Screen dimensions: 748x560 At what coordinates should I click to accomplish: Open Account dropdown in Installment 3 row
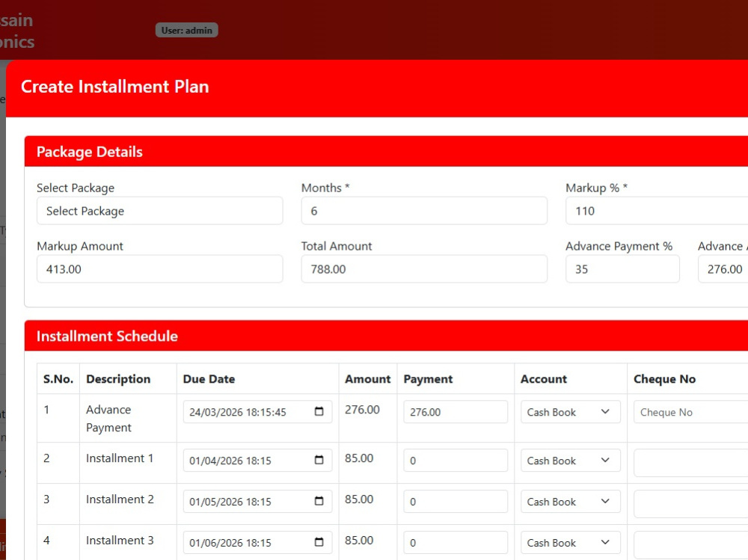point(571,542)
